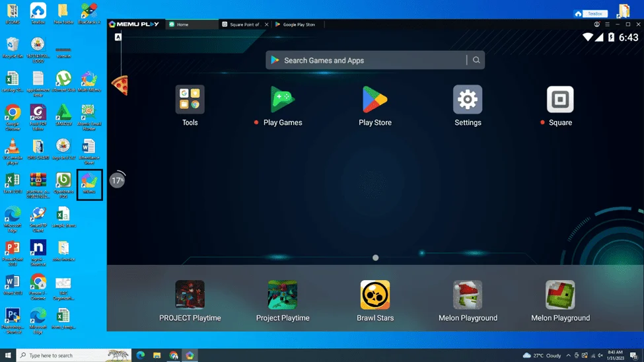Select the MEmu desktop shortcut
The width and height of the screenshot is (644, 362).
[x=89, y=184]
